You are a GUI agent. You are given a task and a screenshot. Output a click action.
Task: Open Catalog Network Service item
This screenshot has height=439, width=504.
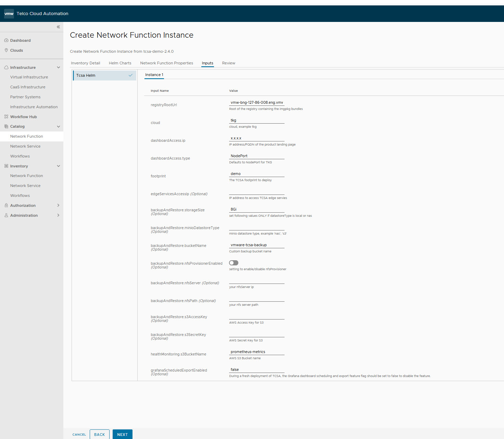pos(25,146)
